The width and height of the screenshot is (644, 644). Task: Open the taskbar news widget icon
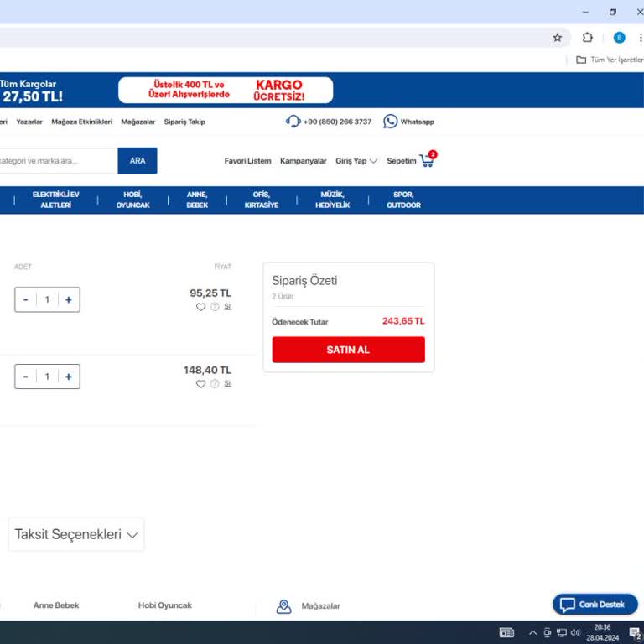tap(506, 632)
